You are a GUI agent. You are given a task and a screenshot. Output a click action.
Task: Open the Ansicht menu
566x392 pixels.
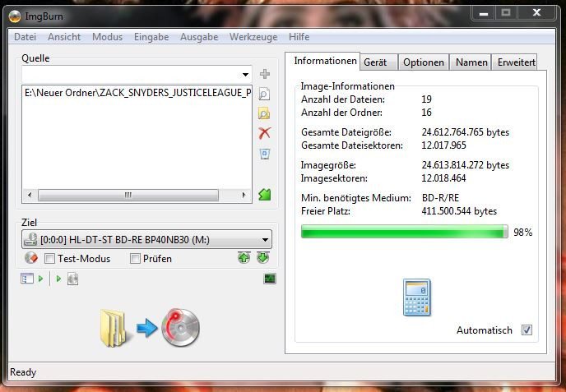coord(64,37)
